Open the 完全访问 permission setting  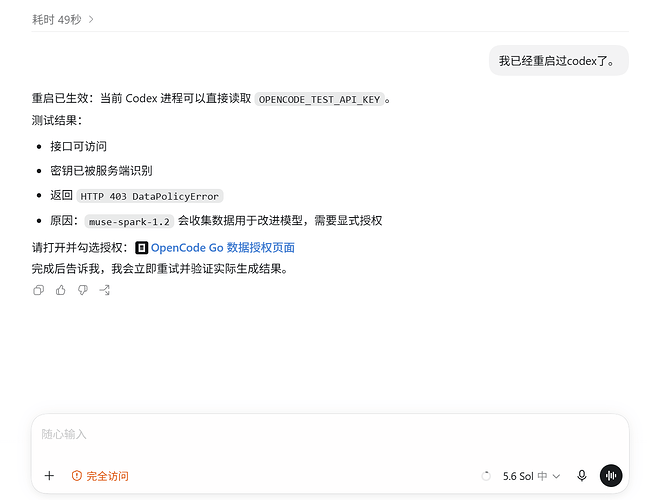pyautogui.click(x=100, y=476)
